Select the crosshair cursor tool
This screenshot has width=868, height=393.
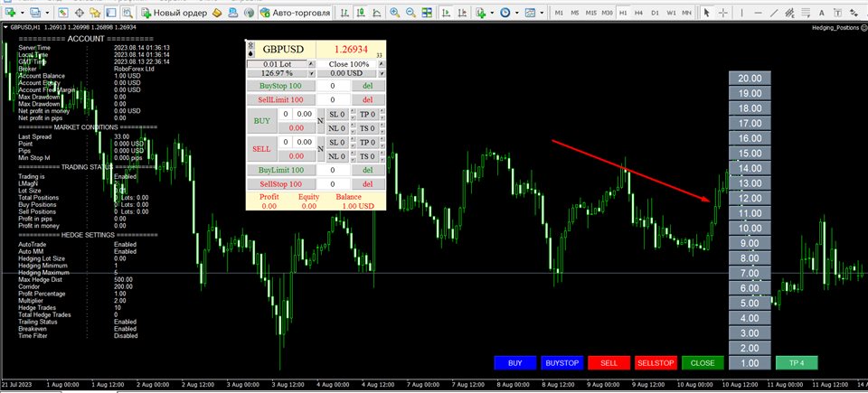click(x=723, y=12)
